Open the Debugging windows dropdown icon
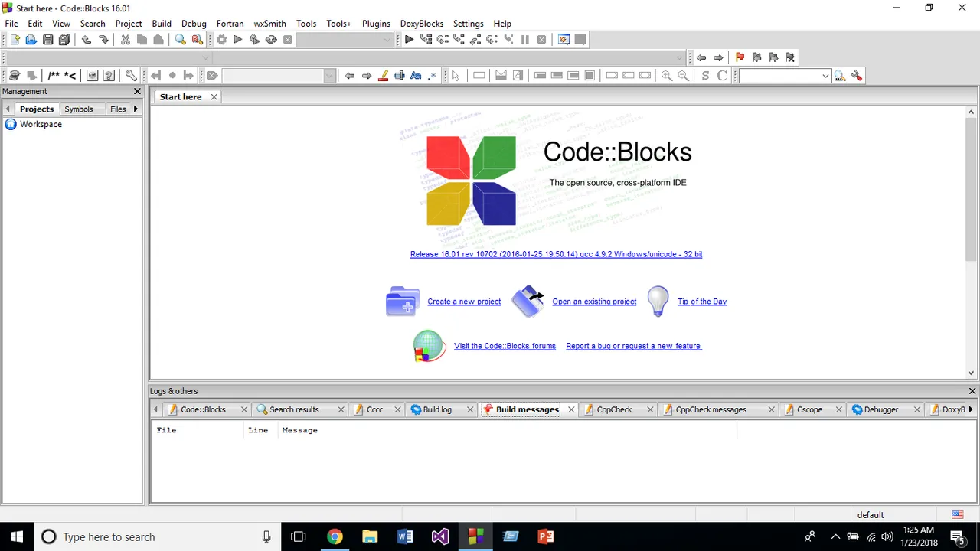The width and height of the screenshot is (980, 551). tap(564, 40)
